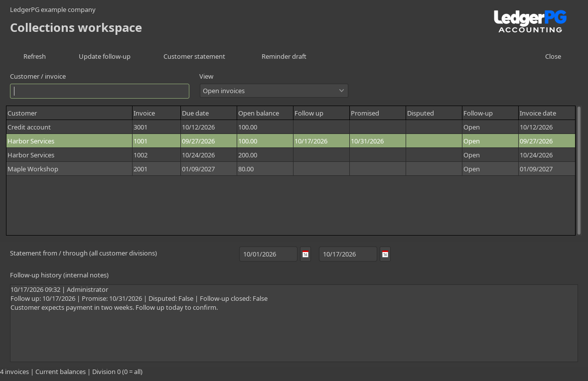Focus the Customer / invoice search field

[x=99, y=91]
